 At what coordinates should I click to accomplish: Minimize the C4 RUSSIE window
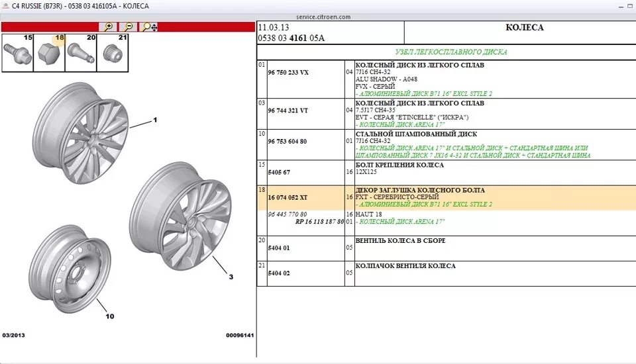(x=621, y=7)
